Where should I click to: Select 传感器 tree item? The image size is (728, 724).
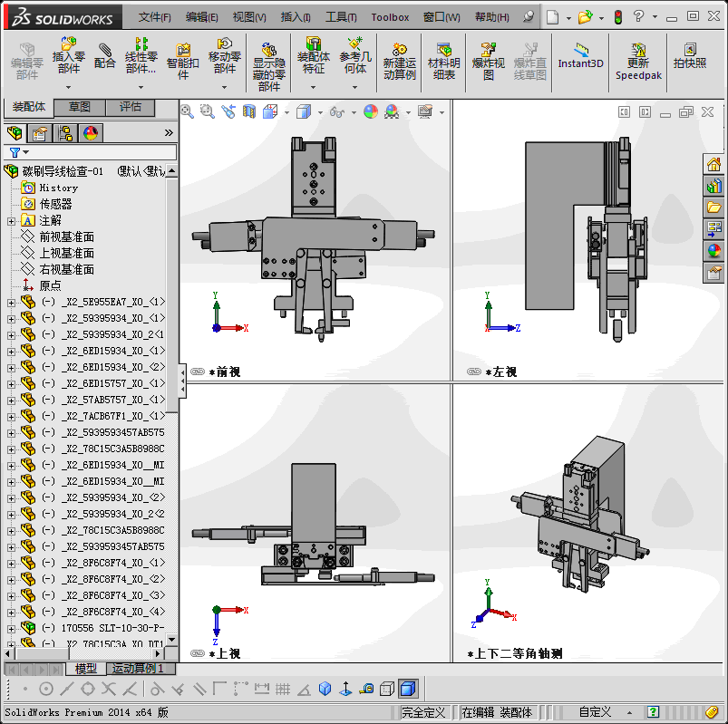click(55, 204)
